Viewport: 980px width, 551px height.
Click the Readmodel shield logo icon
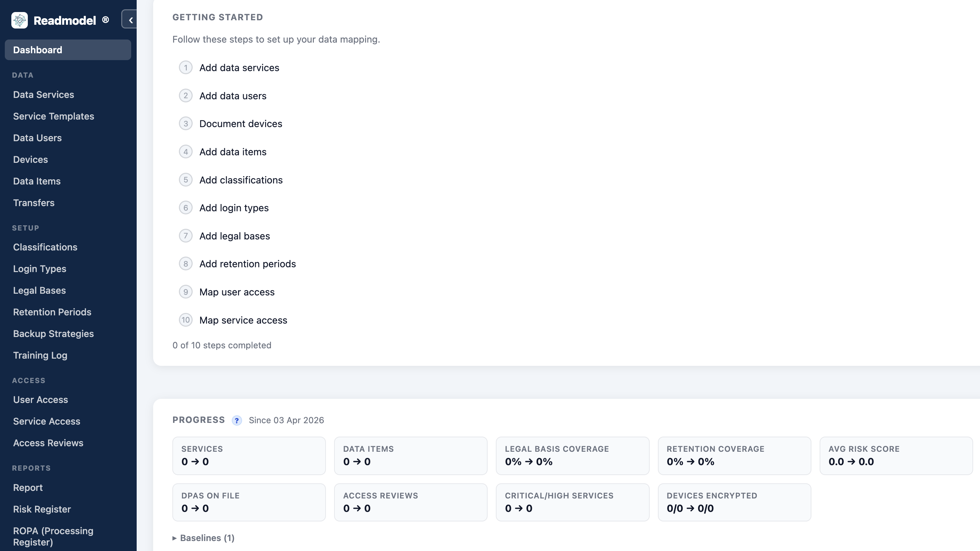point(20,20)
